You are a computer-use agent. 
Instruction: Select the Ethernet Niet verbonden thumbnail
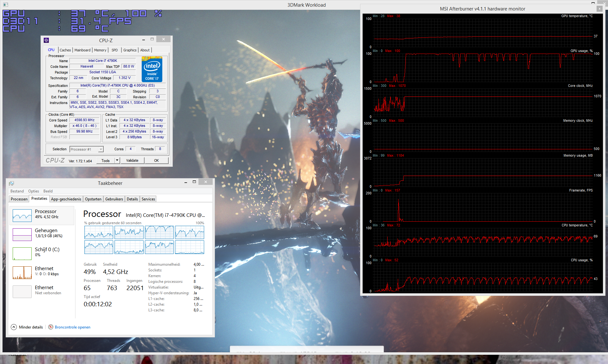click(22, 292)
